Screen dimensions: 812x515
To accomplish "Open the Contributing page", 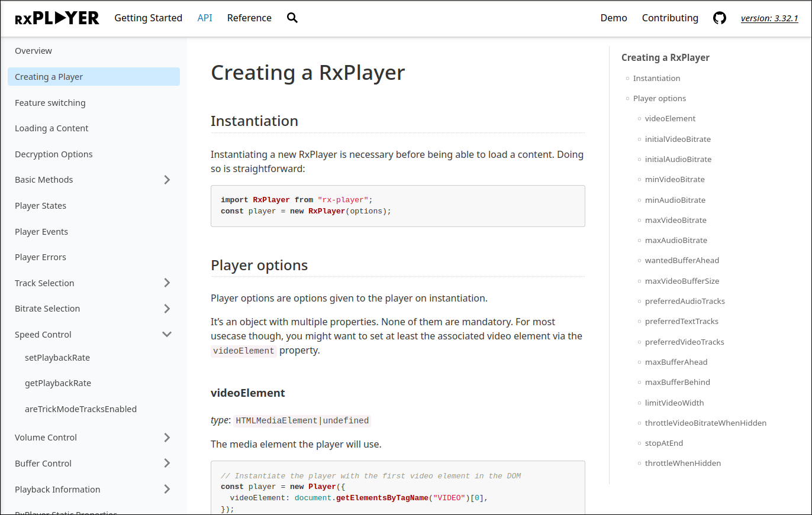I will (670, 18).
